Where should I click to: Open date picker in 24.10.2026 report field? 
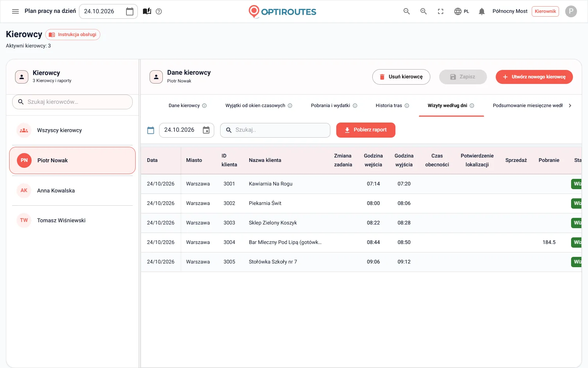point(206,130)
